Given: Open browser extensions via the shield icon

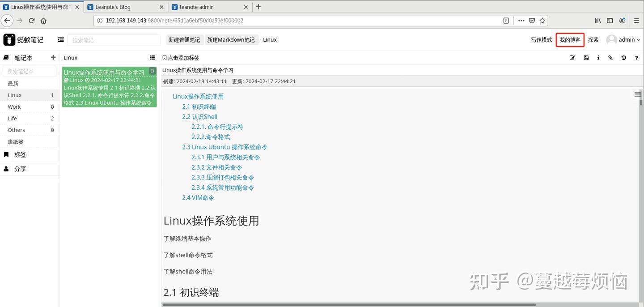Looking at the screenshot, I should 532,20.
